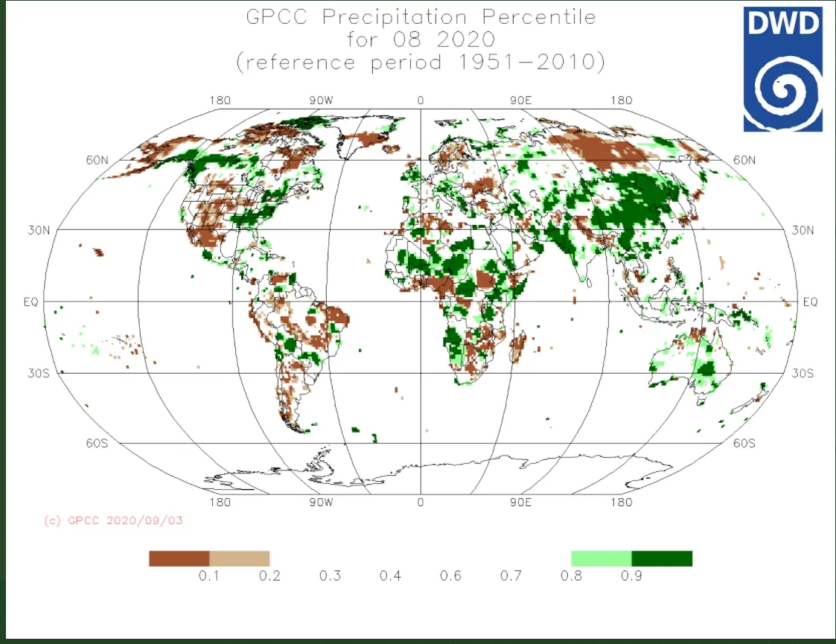
Task: Click the 'GPCC Precipitation Percentile' title
Action: (x=421, y=17)
